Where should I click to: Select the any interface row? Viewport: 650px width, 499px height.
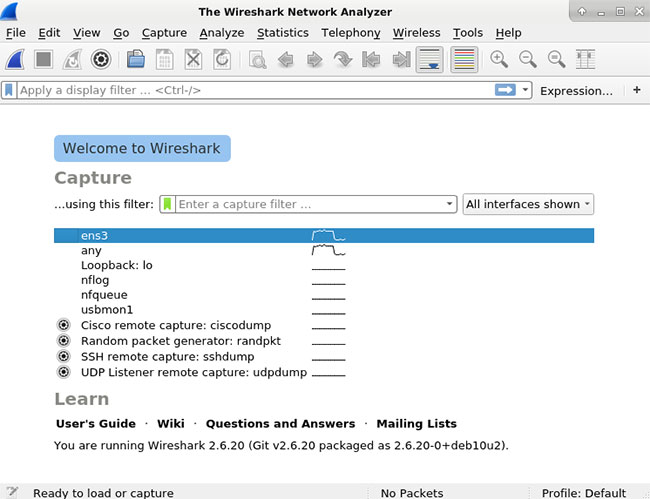coord(324,250)
